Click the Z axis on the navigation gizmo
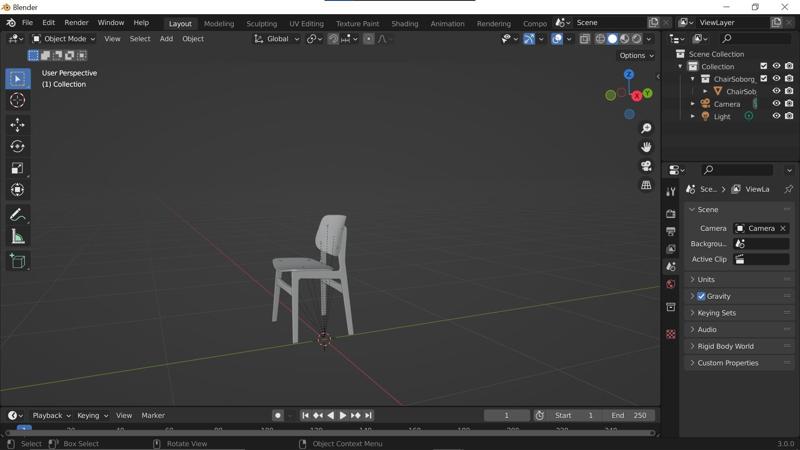The height and width of the screenshot is (450, 800). click(629, 74)
